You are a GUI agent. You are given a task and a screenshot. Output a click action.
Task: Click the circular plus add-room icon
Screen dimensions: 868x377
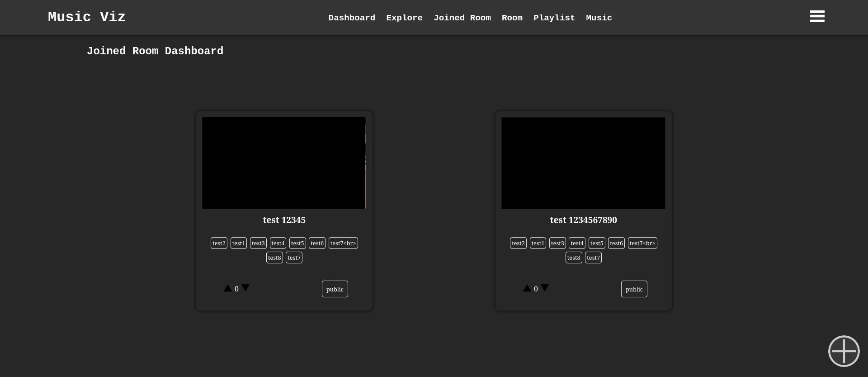coord(844,351)
